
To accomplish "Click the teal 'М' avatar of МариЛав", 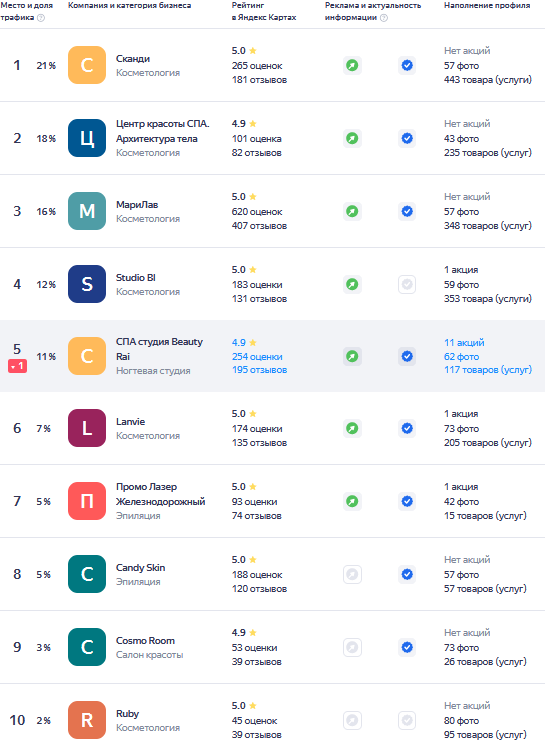I will (x=87, y=211).
